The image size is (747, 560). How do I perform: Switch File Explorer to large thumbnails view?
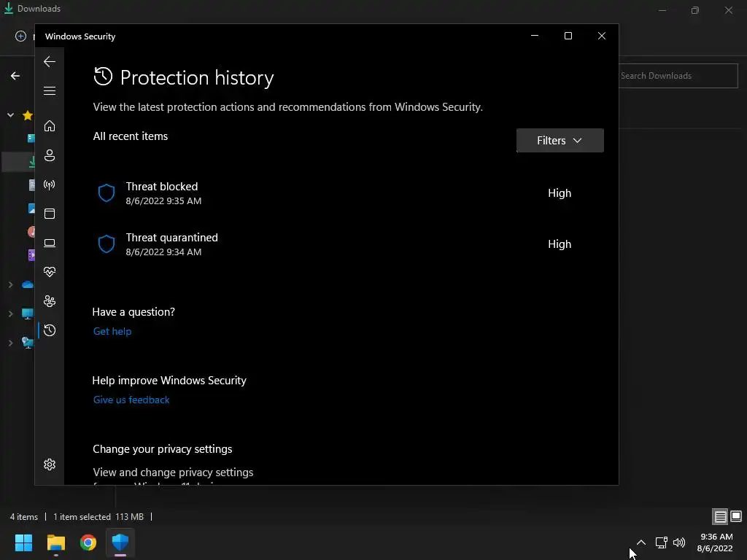(x=736, y=516)
